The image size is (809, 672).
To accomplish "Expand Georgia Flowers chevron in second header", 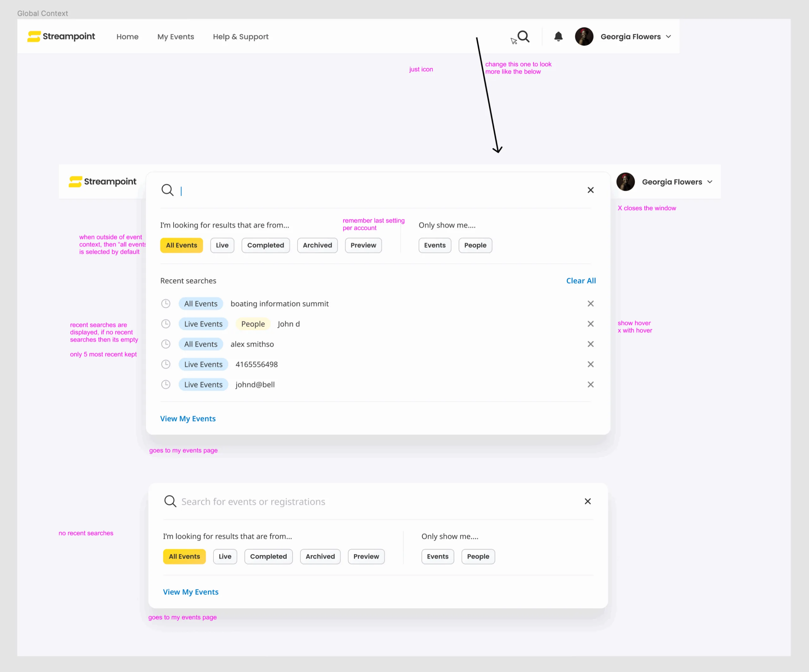I will (x=709, y=182).
